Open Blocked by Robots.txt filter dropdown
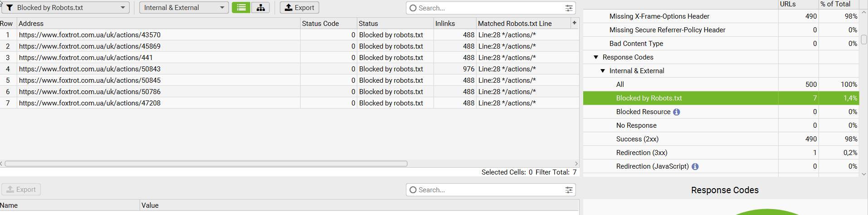This screenshot has width=868, height=215. pyautogui.click(x=66, y=8)
